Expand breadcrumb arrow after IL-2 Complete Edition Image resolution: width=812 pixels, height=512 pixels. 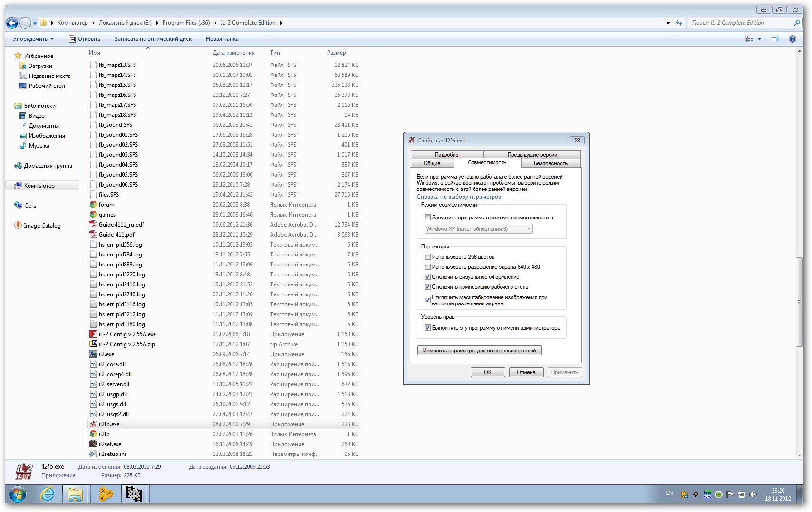click(281, 23)
